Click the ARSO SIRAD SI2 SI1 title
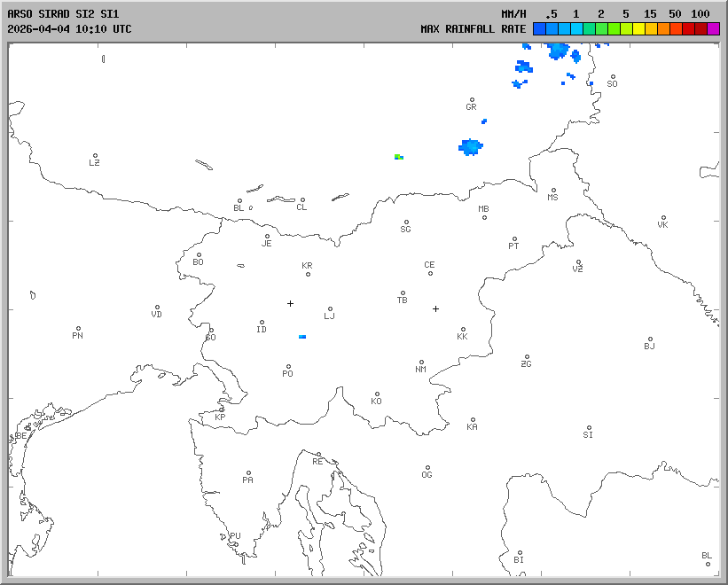728x585 pixels. (x=63, y=14)
